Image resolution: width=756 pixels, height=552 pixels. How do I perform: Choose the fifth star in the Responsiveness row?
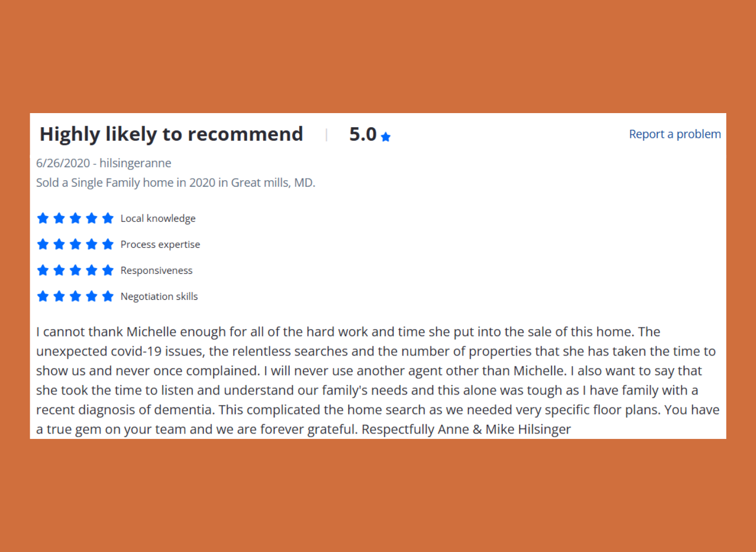point(108,270)
